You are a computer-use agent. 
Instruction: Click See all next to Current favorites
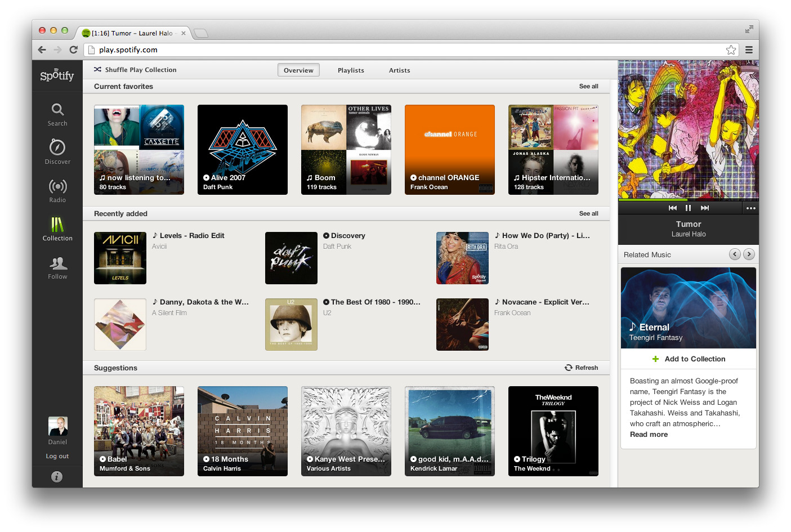click(588, 86)
